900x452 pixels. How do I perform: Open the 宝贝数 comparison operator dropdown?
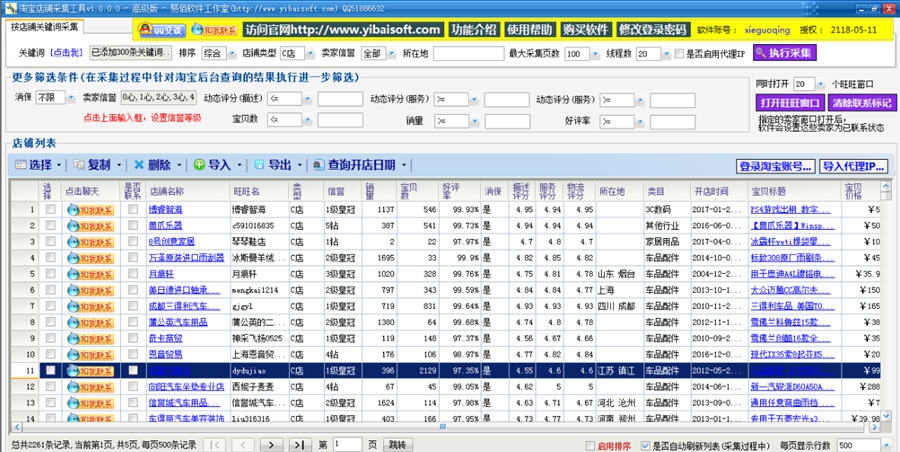tap(308, 121)
